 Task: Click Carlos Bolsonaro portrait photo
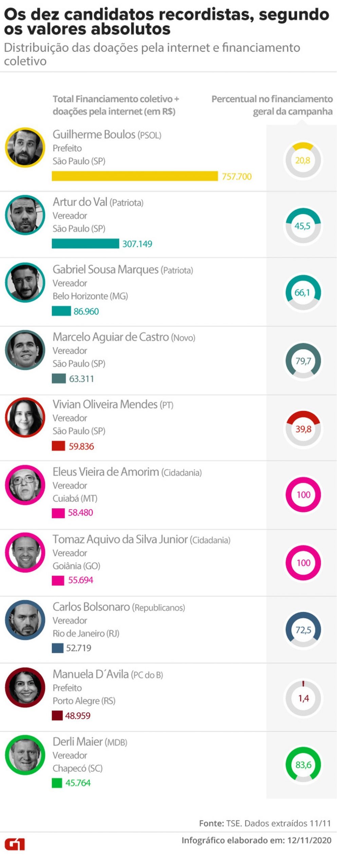click(25, 620)
